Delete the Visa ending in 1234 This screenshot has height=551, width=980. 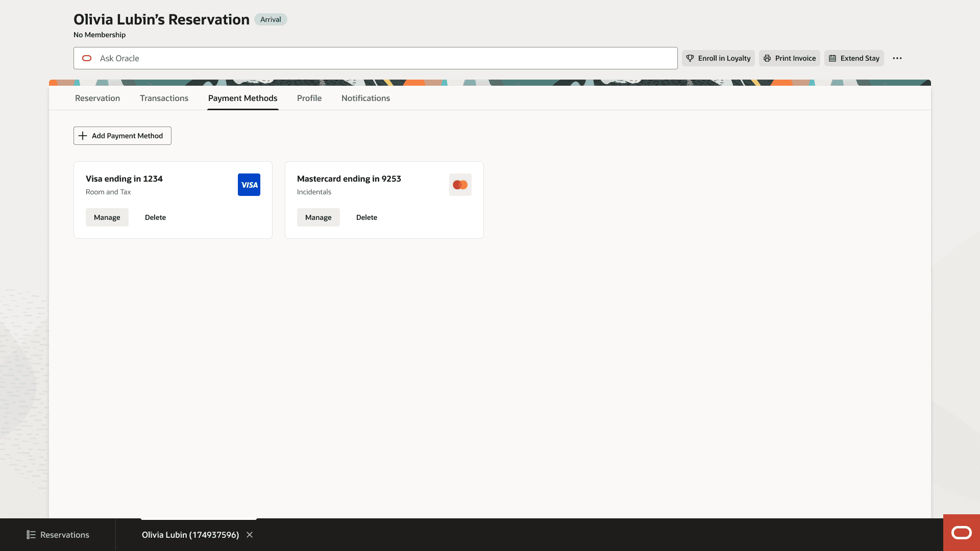[155, 217]
